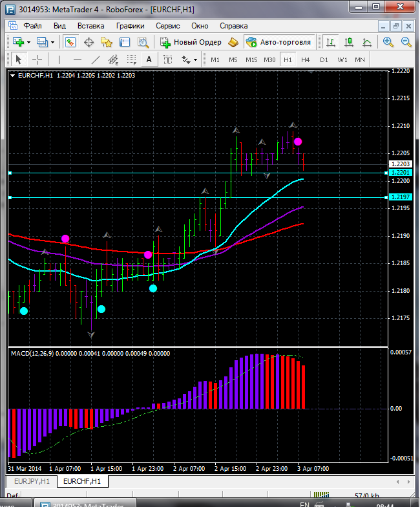Select the Fibonacci retracement tool
Image resolution: width=420 pixels, height=507 pixels.
coord(132,59)
